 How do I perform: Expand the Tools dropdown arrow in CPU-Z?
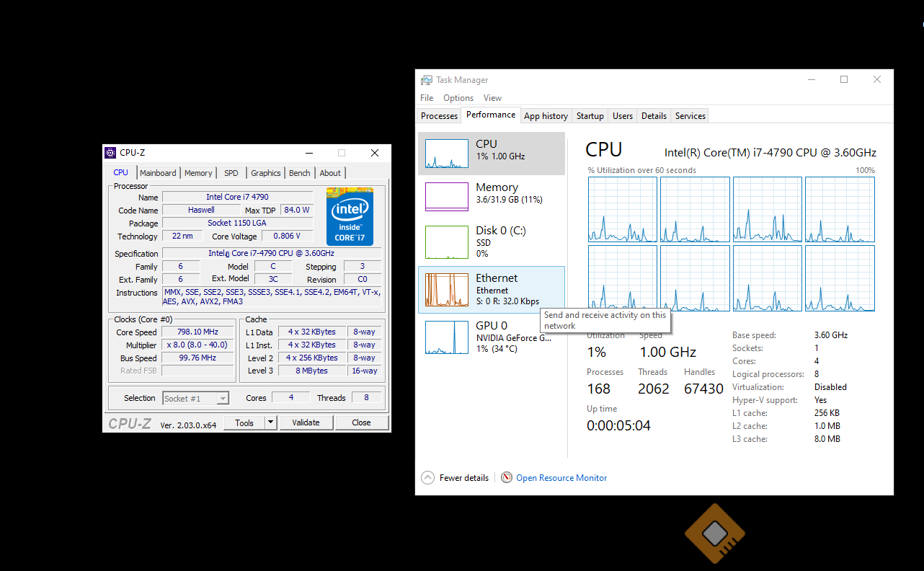pos(270,422)
